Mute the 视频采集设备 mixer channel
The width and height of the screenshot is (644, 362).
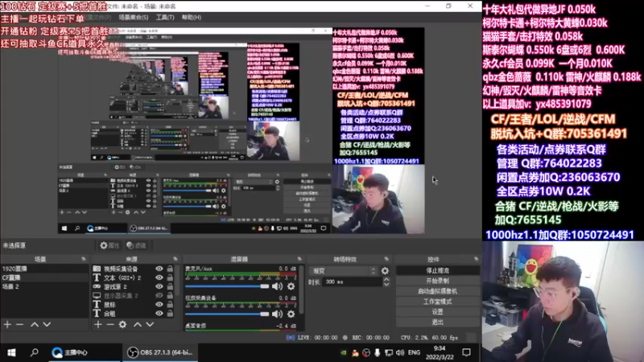tap(277, 315)
